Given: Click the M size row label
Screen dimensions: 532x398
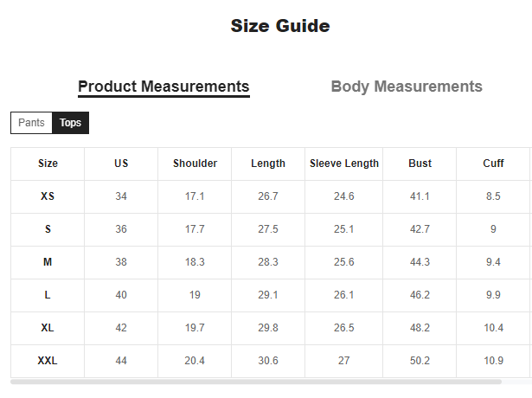Looking at the screenshot, I should (48, 262).
